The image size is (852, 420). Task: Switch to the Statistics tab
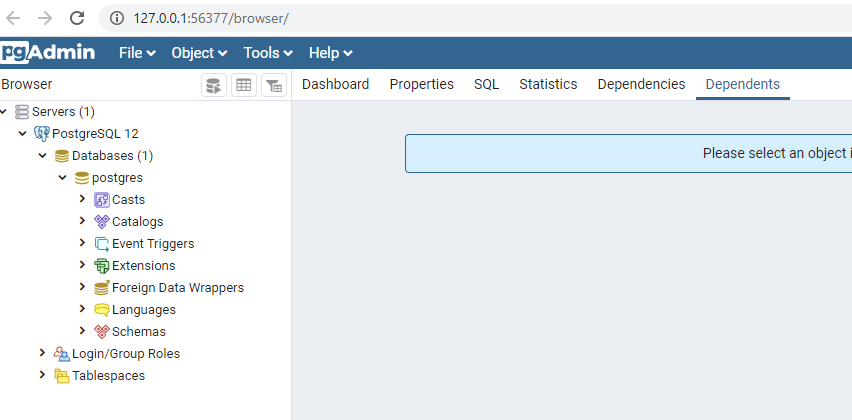click(x=548, y=84)
